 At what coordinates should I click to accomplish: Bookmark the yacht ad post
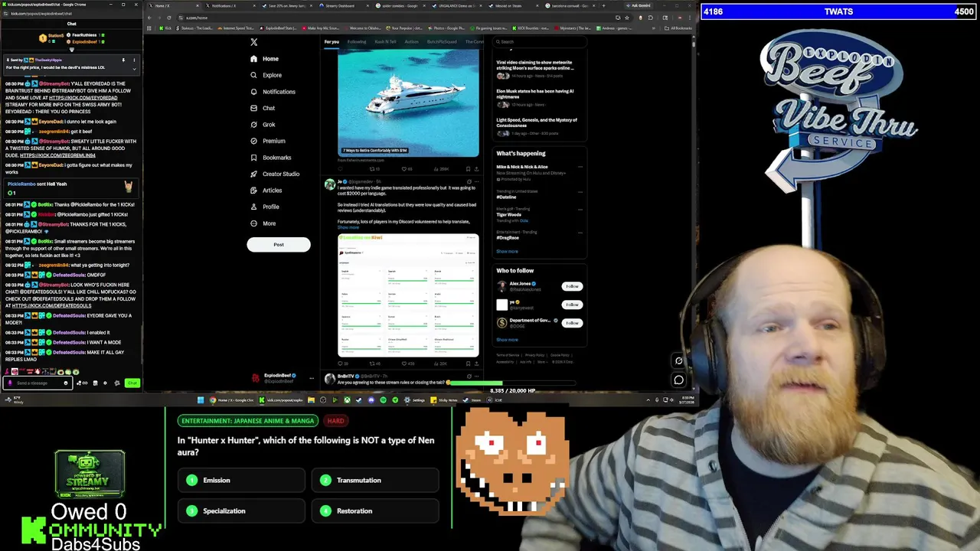(466, 169)
